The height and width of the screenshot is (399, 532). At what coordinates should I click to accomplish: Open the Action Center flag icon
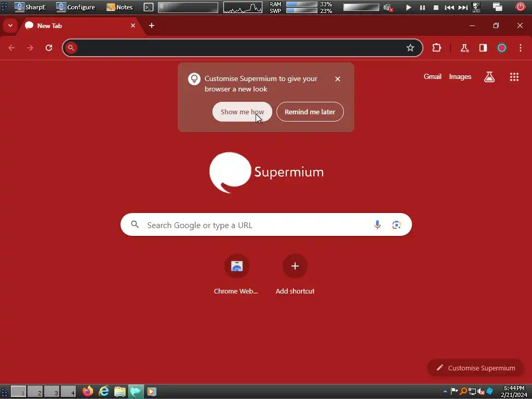coord(454,391)
